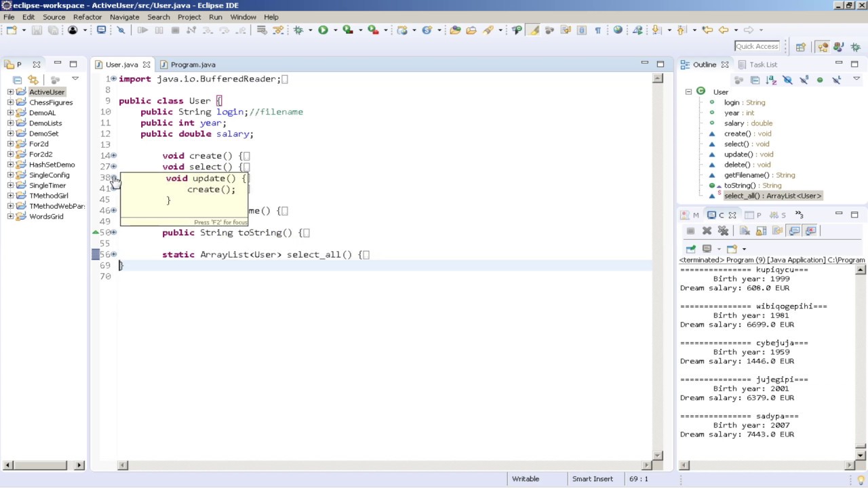Toggle Hide Static Members in Outline
Viewport: 868px width, 488px height.
804,80
